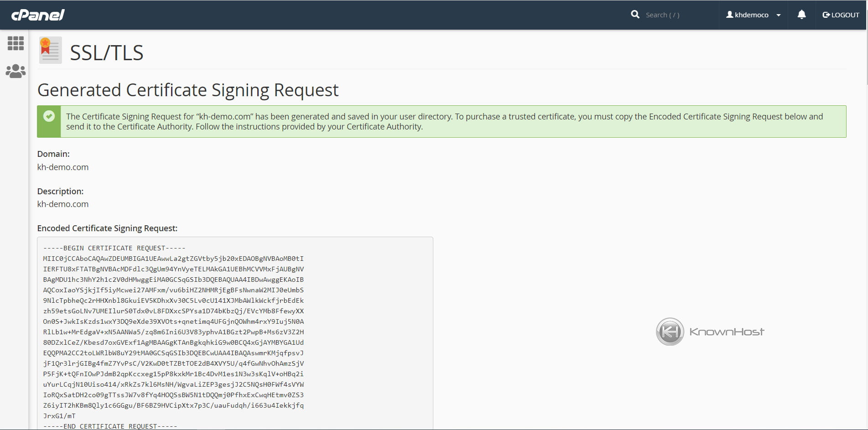Open cPanel home via the cPanel logo
Screen dimensions: 868x430
click(x=39, y=14)
